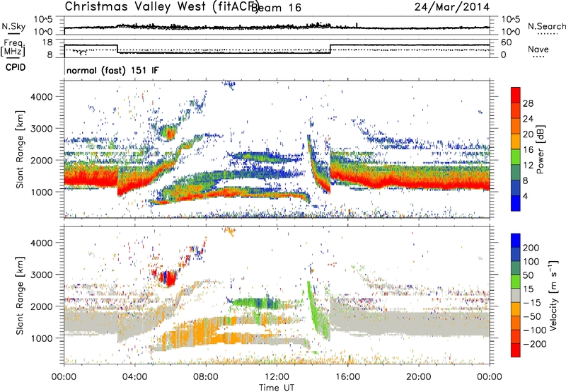Select the bottom blue segment of the power colorbar
Viewport: 566px width, 392px height.
[516, 203]
